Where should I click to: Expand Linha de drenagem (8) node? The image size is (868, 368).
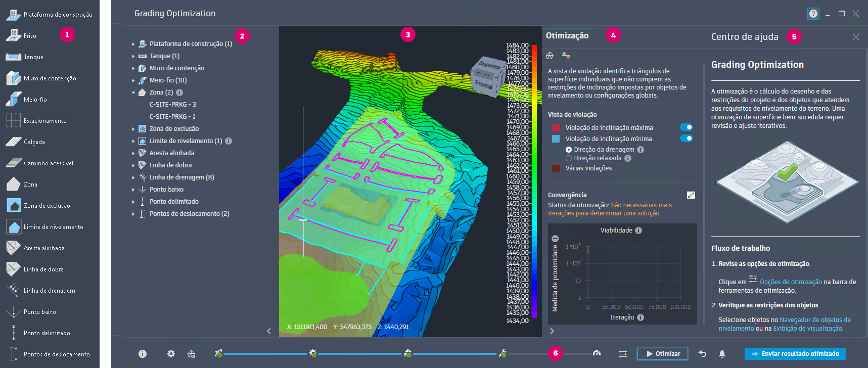click(x=133, y=177)
